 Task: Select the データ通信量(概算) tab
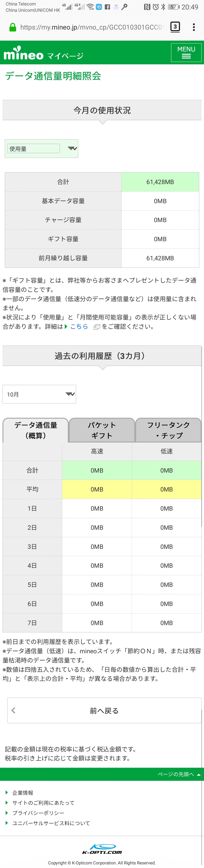(x=35, y=430)
